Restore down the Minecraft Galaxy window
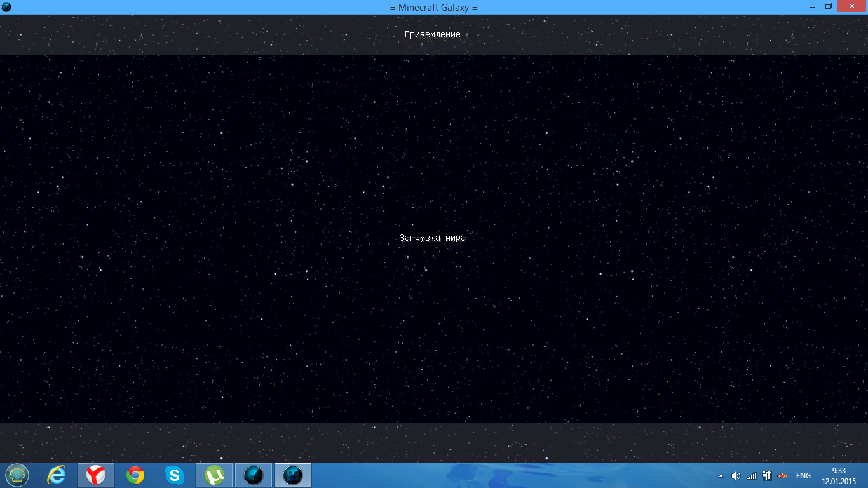This screenshot has height=488, width=868. click(x=829, y=6)
